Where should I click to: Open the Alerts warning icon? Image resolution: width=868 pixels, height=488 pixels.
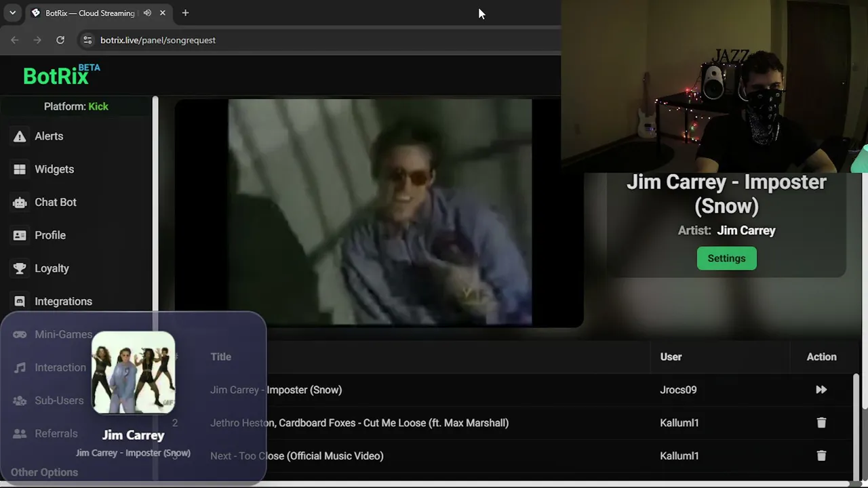point(20,136)
